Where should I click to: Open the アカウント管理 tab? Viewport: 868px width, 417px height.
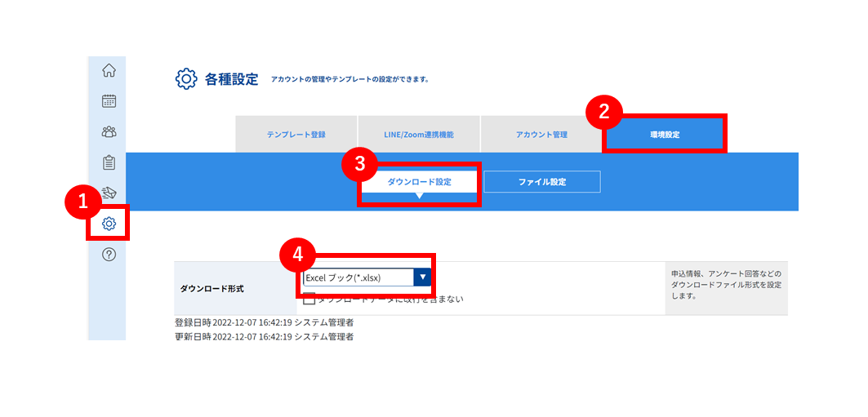tap(541, 135)
